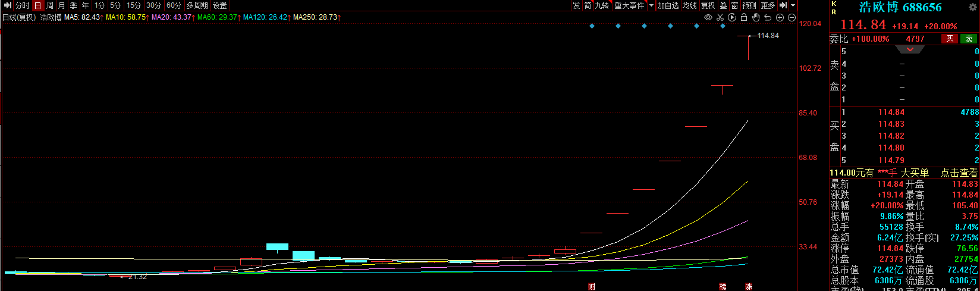The height and width of the screenshot is (291, 980).
Task: Toggle the eye visibility icon above chart
Action: (708, 17)
